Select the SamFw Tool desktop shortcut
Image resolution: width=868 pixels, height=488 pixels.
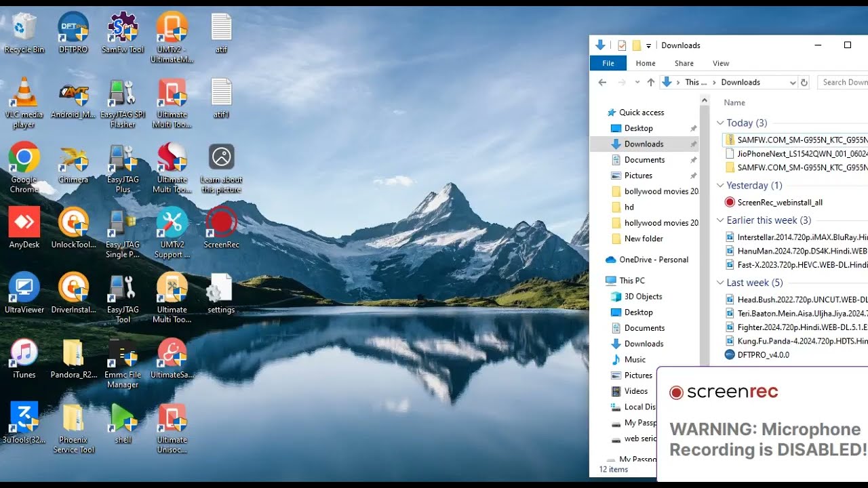coord(123,28)
